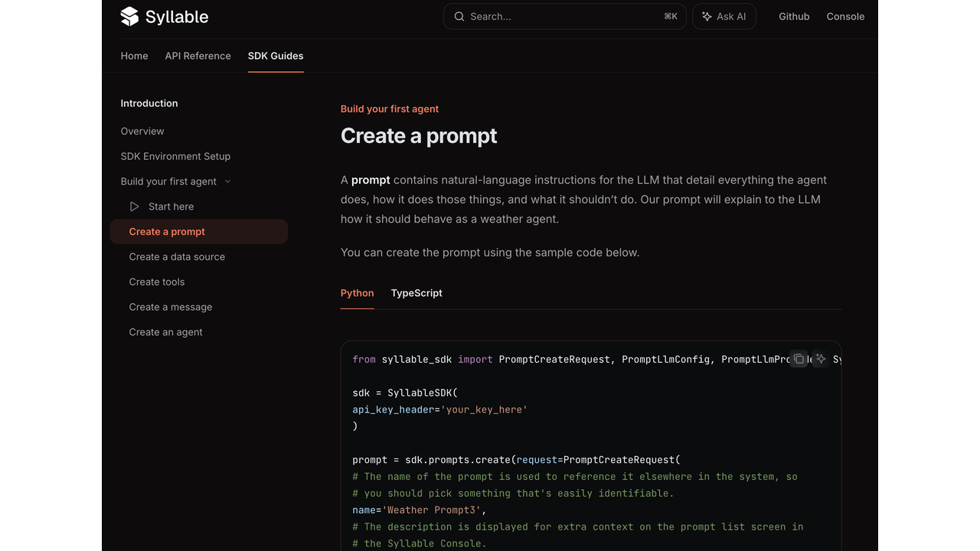
Task: Click the Search input field
Action: point(565,16)
